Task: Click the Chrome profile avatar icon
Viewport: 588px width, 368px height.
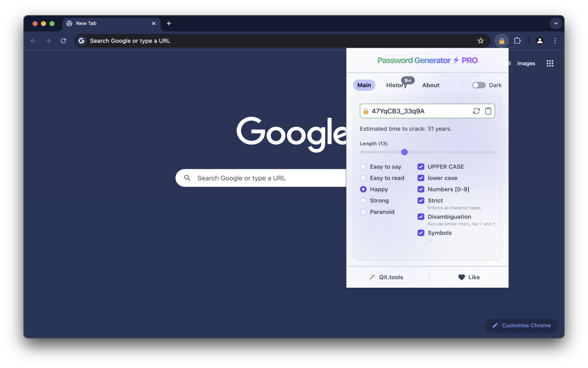Action: pos(539,40)
